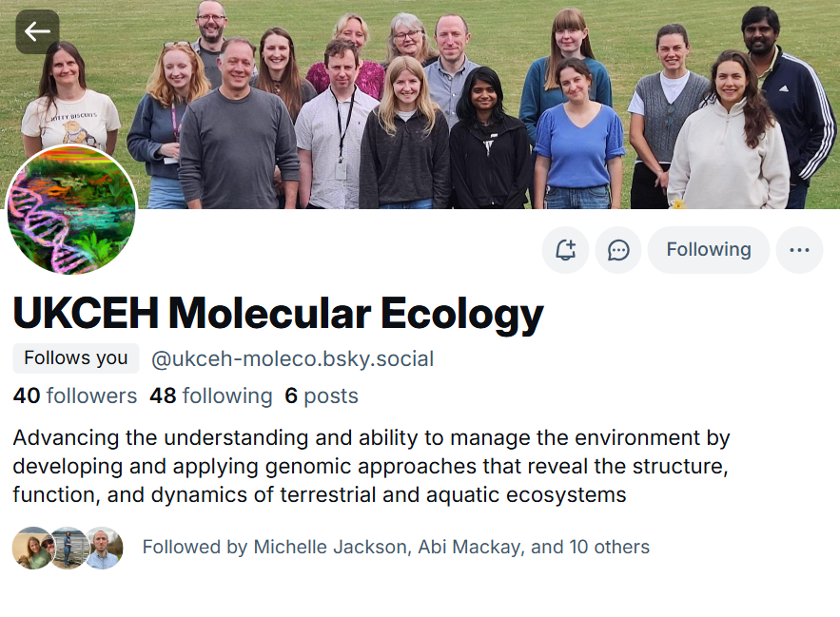The height and width of the screenshot is (617, 840).
Task: Open the DNA profile avatar picture
Action: 71,211
